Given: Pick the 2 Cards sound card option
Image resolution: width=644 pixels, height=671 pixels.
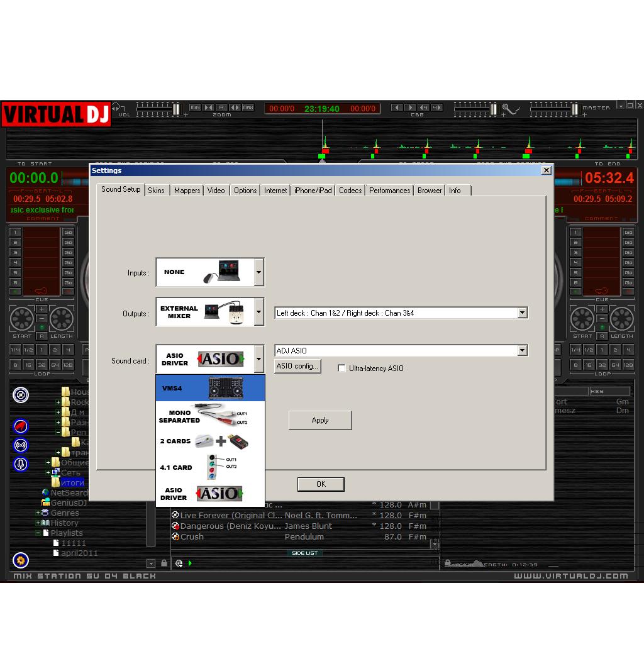Looking at the screenshot, I should [x=210, y=441].
